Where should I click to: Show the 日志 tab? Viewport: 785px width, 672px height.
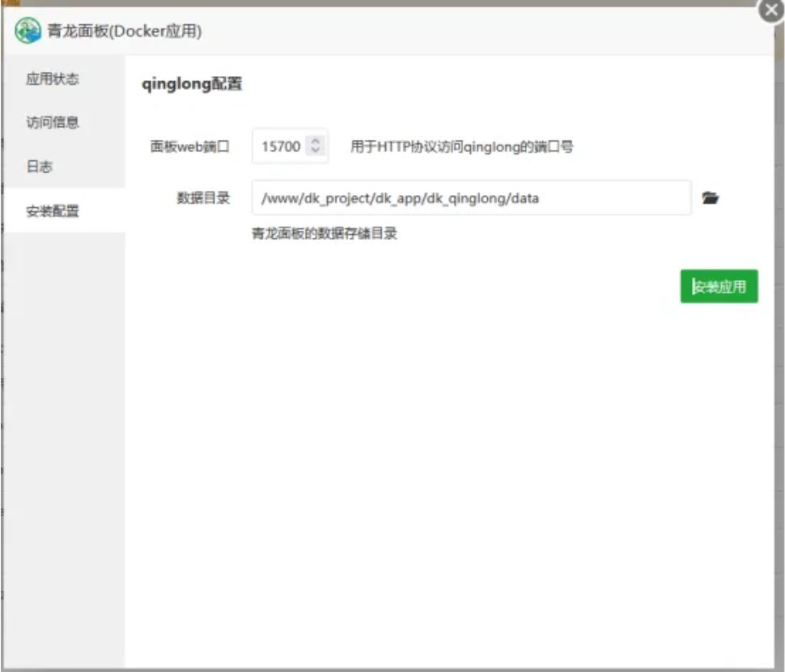click(x=40, y=167)
